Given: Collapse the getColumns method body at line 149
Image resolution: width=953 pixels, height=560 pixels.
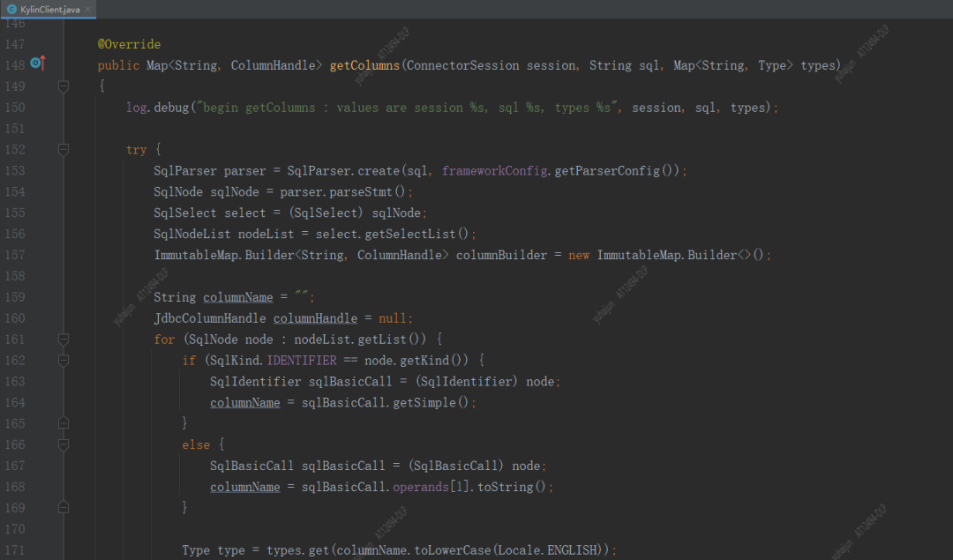Looking at the screenshot, I should click(64, 86).
